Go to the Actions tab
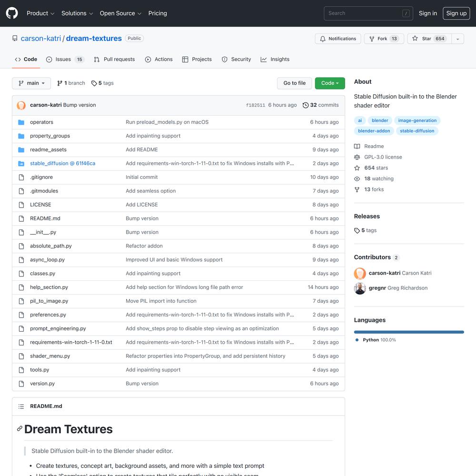 tap(159, 59)
